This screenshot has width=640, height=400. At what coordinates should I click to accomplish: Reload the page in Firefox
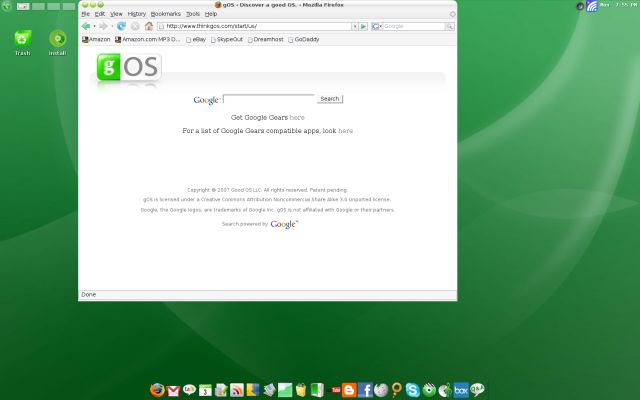[121, 26]
